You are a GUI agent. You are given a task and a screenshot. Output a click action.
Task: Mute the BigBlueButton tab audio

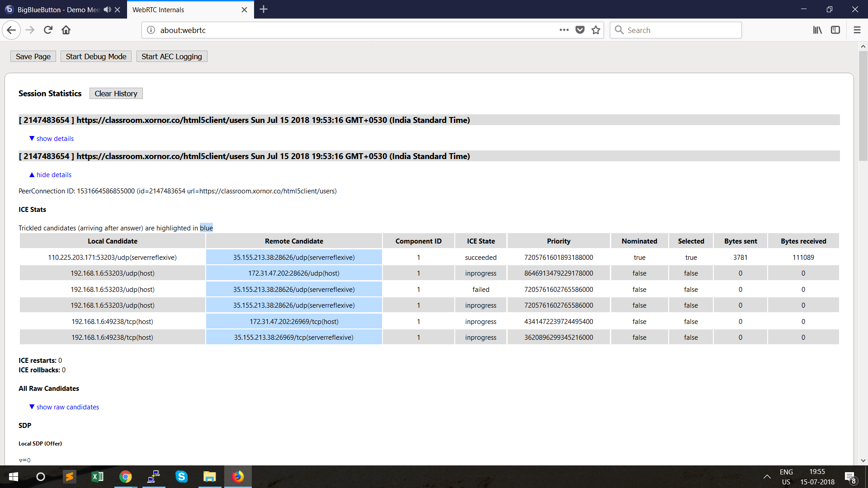107,9
